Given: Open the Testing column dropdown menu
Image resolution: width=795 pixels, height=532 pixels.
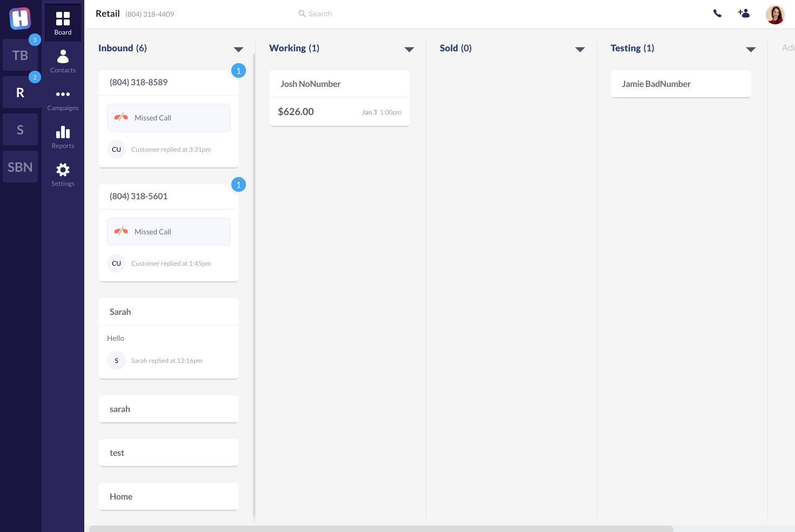Looking at the screenshot, I should [x=751, y=49].
